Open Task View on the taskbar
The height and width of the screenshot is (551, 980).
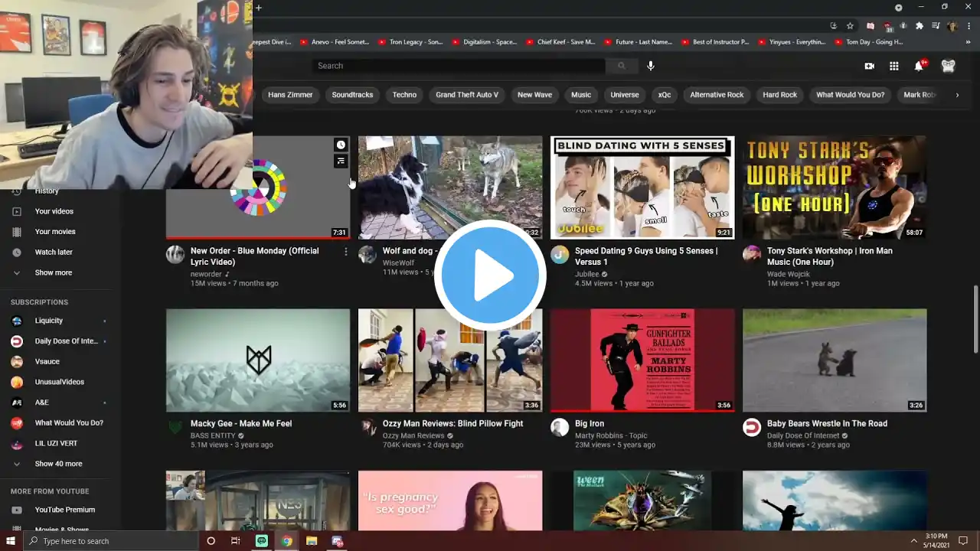point(236,541)
